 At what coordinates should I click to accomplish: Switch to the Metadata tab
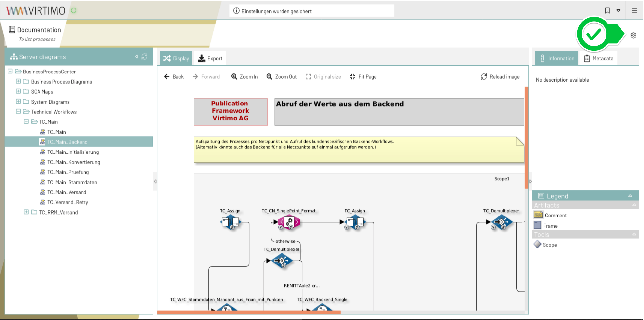point(599,58)
